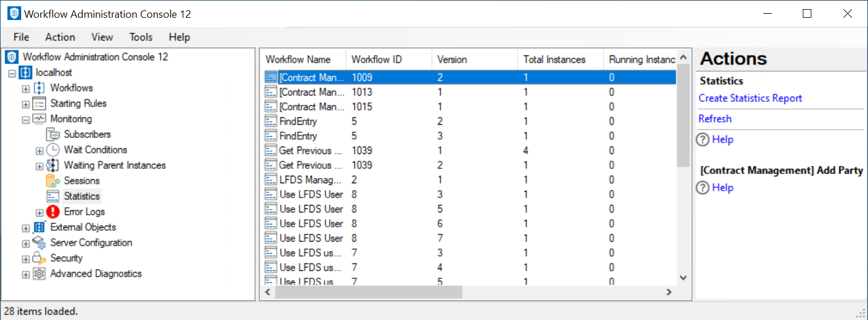Click the Server Configuration icon
Viewport: 868px width, 320px height.
point(39,243)
